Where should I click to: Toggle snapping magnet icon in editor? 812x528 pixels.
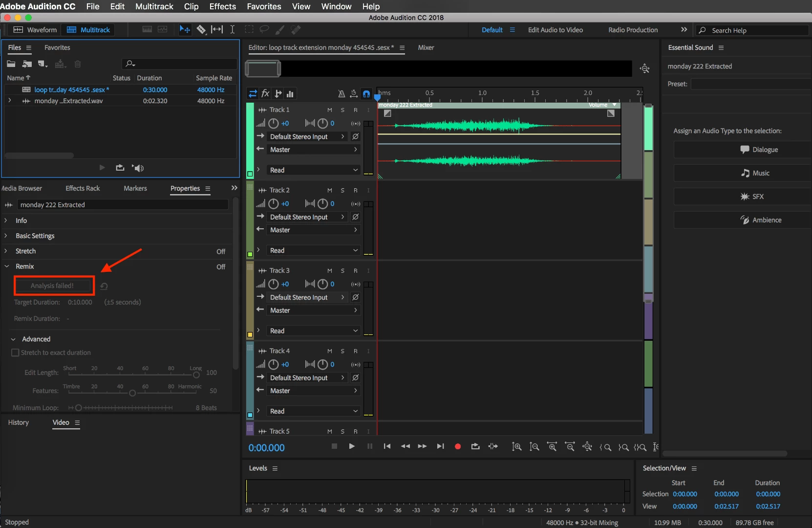(x=366, y=94)
